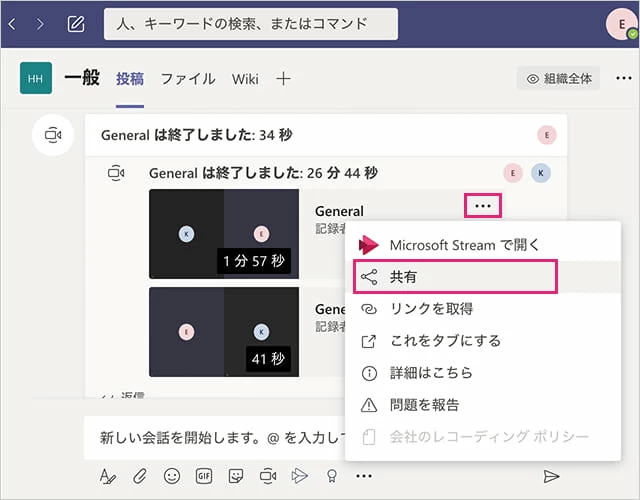The width and height of the screenshot is (640, 500).
Task: Go forward with the right arrow
Action: (40, 24)
